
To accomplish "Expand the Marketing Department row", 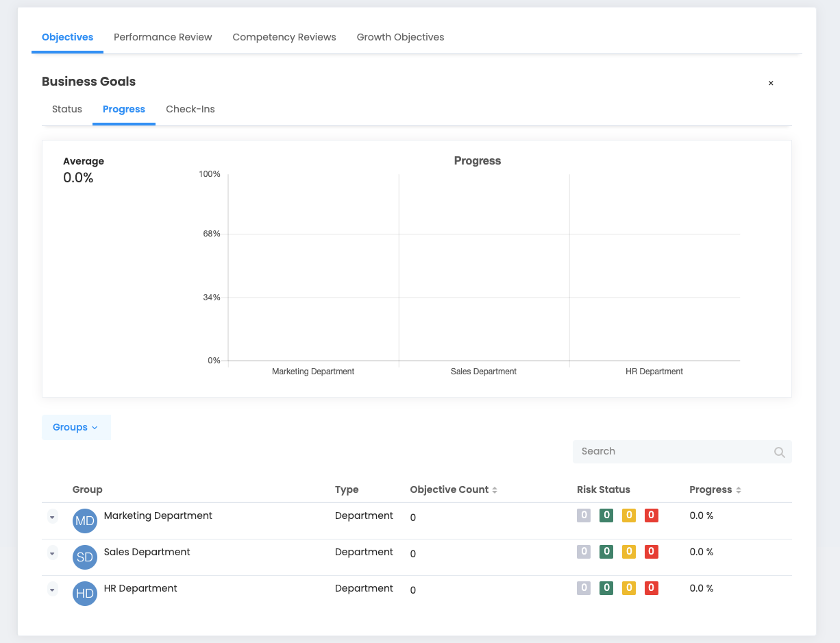I will [53, 518].
